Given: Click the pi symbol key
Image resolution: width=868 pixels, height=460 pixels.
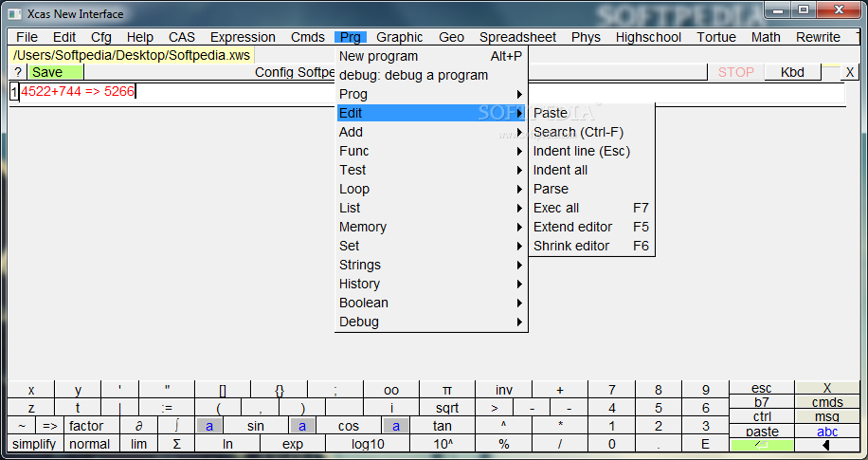Looking at the screenshot, I should point(447,390).
